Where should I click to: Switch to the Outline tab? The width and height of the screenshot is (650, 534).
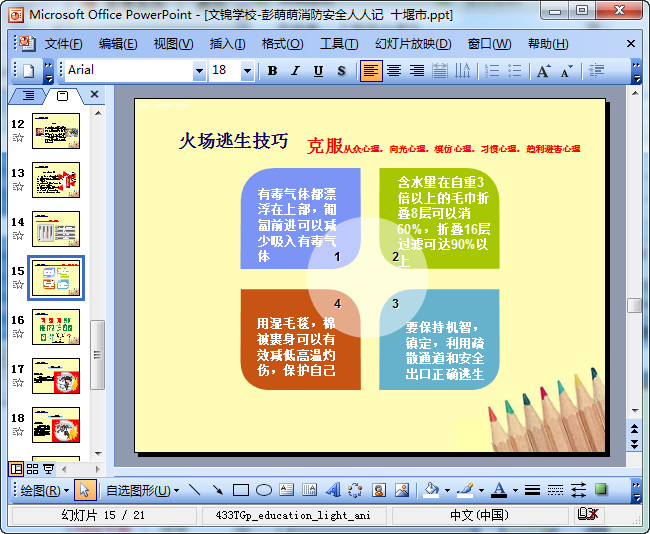(x=28, y=96)
